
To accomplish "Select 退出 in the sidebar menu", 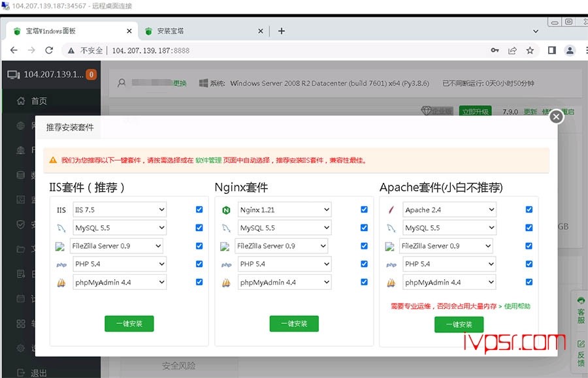I will 51,373.
